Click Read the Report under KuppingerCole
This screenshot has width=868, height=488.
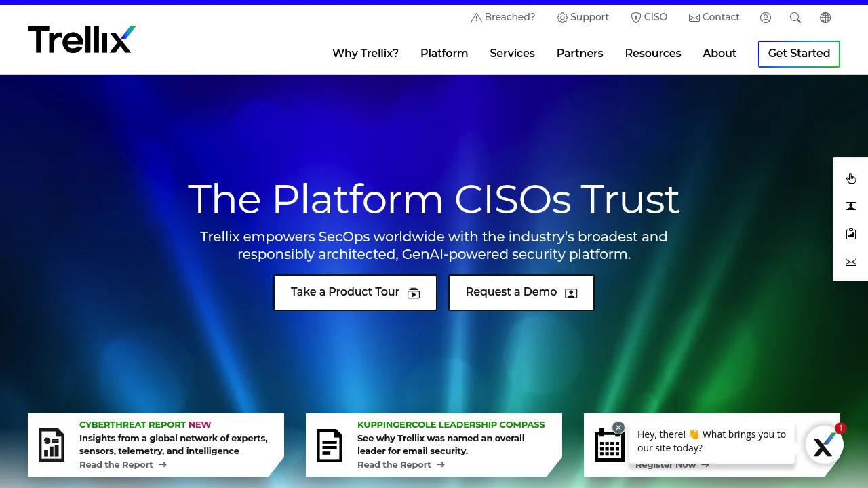pyautogui.click(x=401, y=465)
